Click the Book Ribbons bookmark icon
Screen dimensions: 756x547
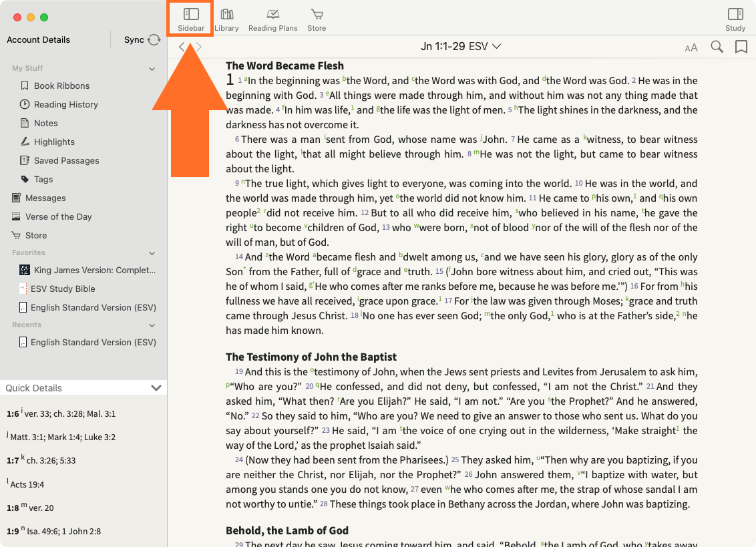tap(25, 85)
